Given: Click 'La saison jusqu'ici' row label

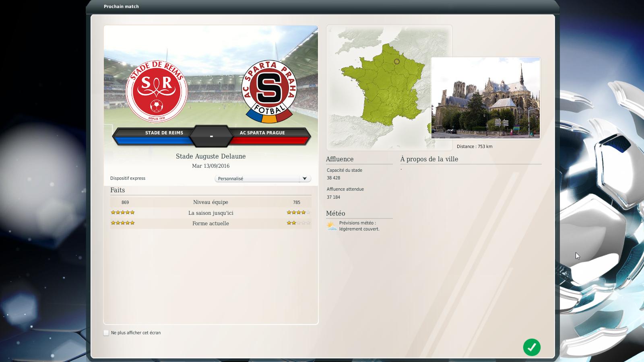Looking at the screenshot, I should pos(211,213).
